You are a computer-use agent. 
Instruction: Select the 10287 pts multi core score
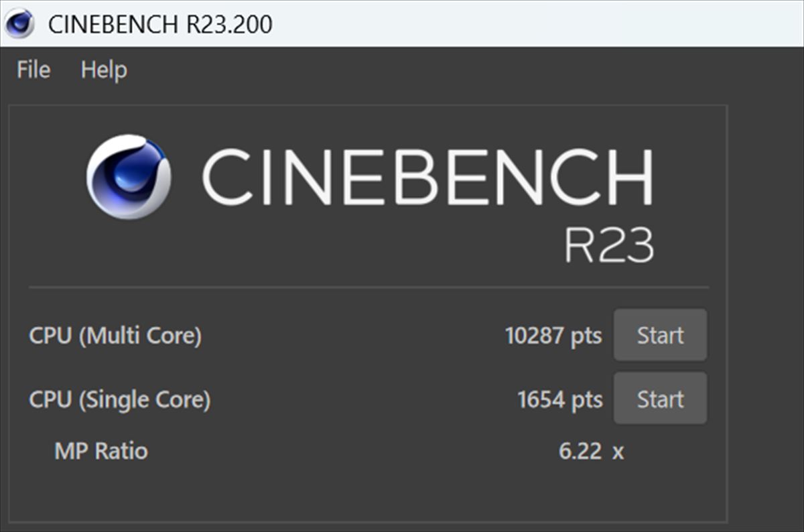[553, 335]
